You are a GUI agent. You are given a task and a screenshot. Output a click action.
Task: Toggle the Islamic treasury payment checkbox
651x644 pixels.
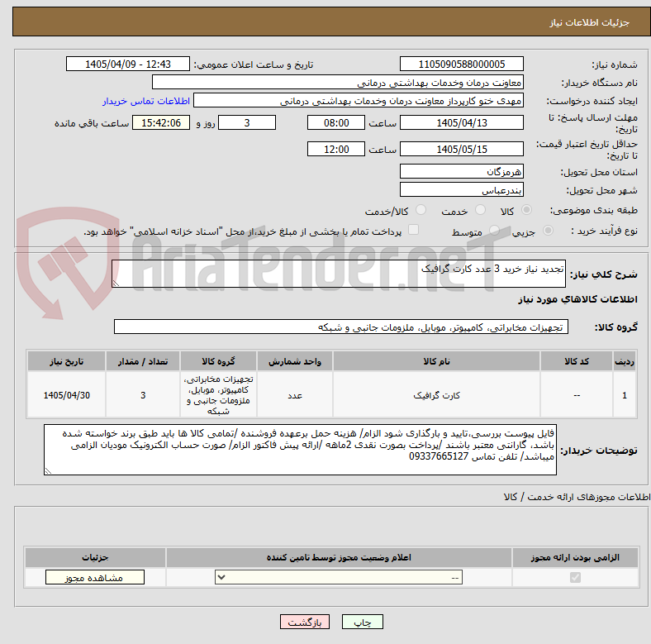pos(414,230)
